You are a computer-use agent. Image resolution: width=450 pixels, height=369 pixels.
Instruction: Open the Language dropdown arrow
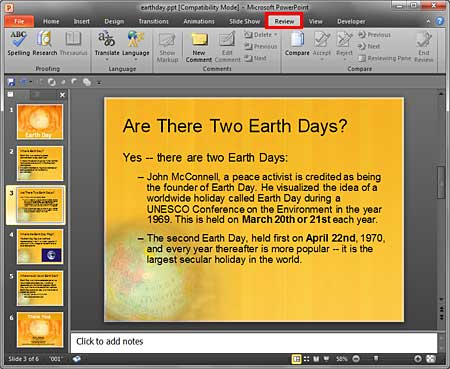coord(136,60)
